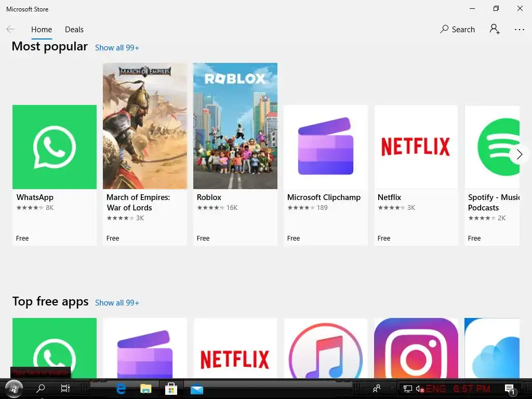This screenshot has width=532, height=399.
Task: Click Microsoft Store taskbar icon
Action: (x=171, y=389)
